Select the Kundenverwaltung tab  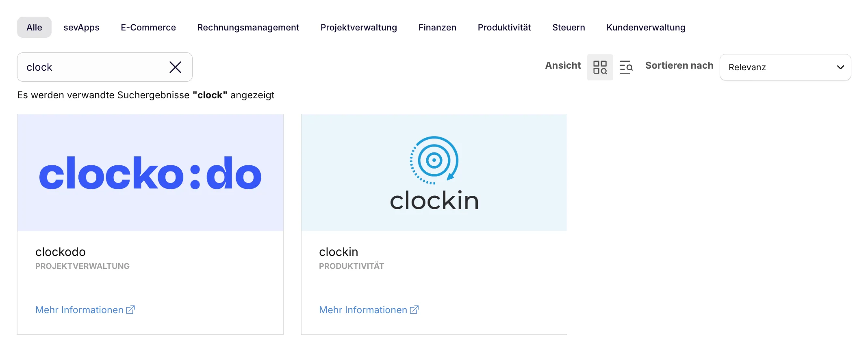(x=646, y=27)
